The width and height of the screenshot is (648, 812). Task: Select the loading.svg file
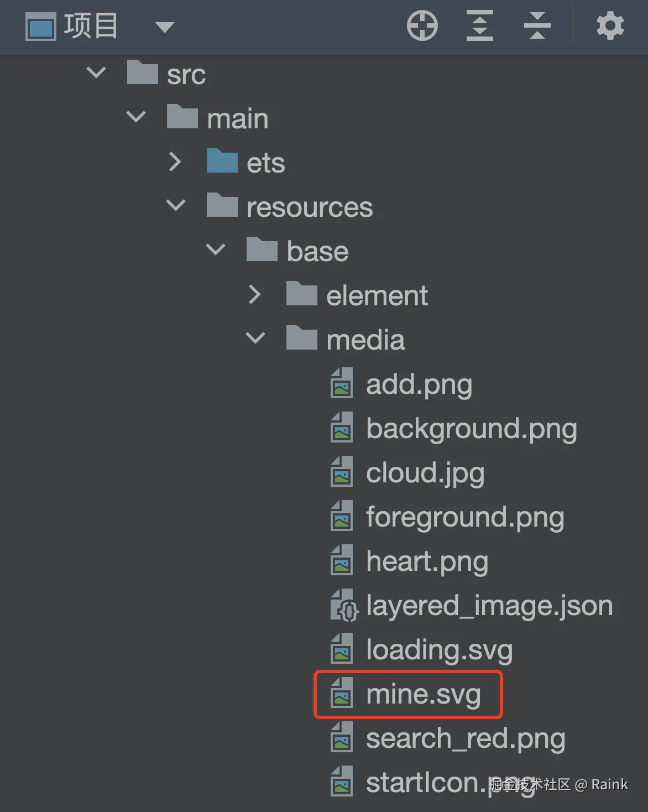[439, 650]
